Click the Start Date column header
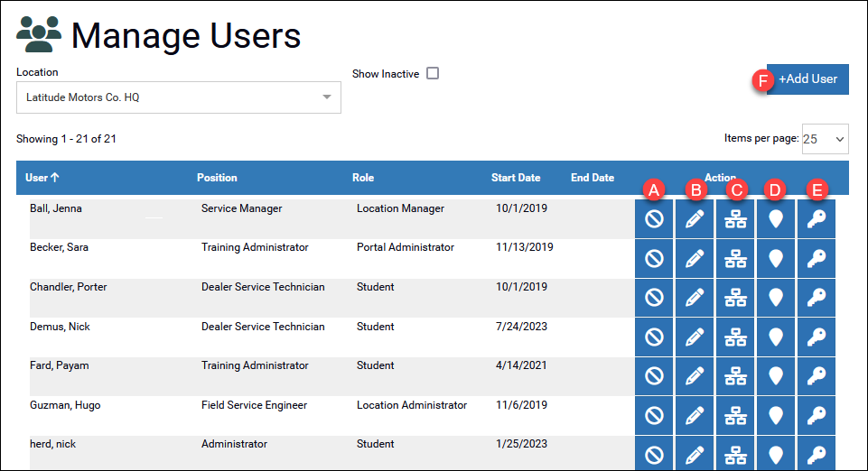 516,178
